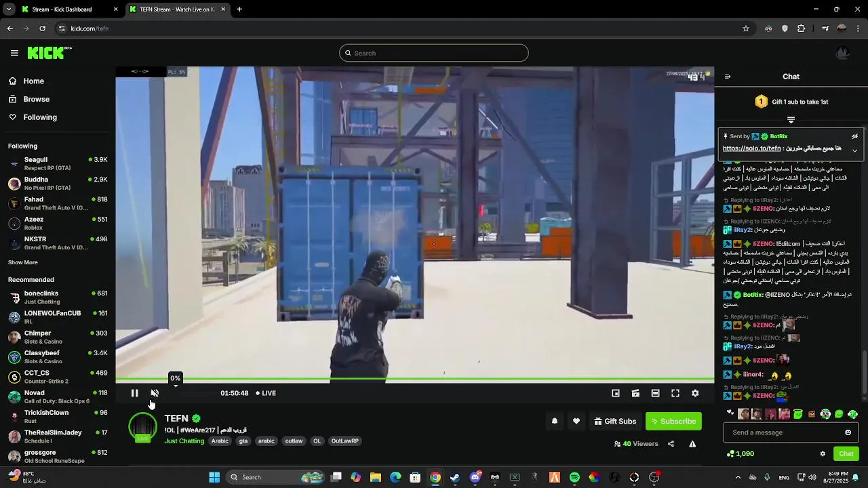Switch to Stream - Kick Dashboard tab
The image size is (868, 488).
tap(70, 9)
